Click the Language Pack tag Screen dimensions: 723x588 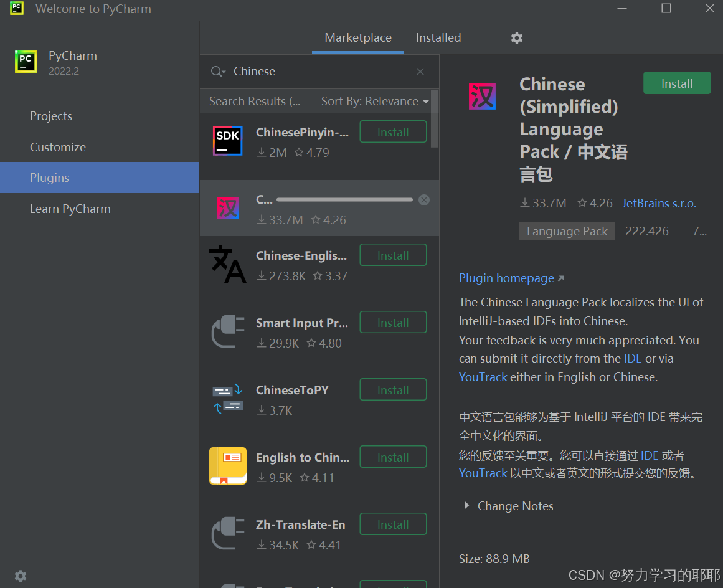567,231
